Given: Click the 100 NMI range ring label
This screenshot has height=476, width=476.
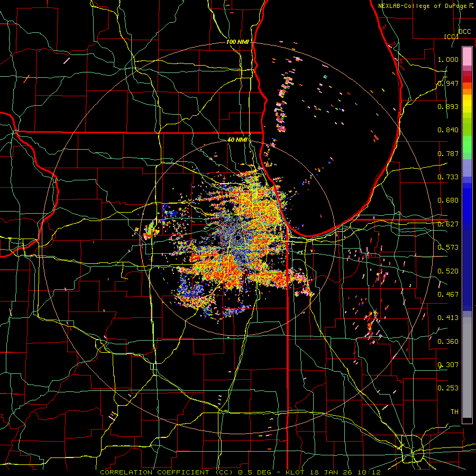Looking at the screenshot, I should (237, 42).
